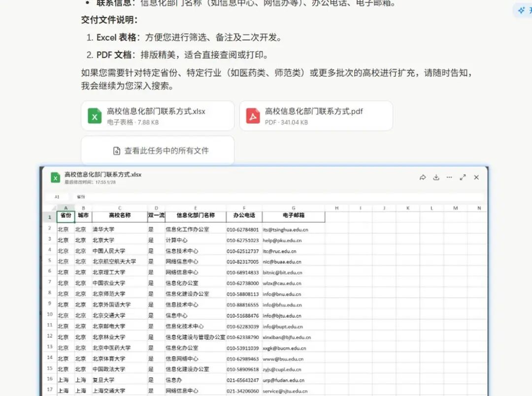Select the 清华大学 cell
Image resolution: width=532 pixels, height=396 pixels.
pos(119,230)
